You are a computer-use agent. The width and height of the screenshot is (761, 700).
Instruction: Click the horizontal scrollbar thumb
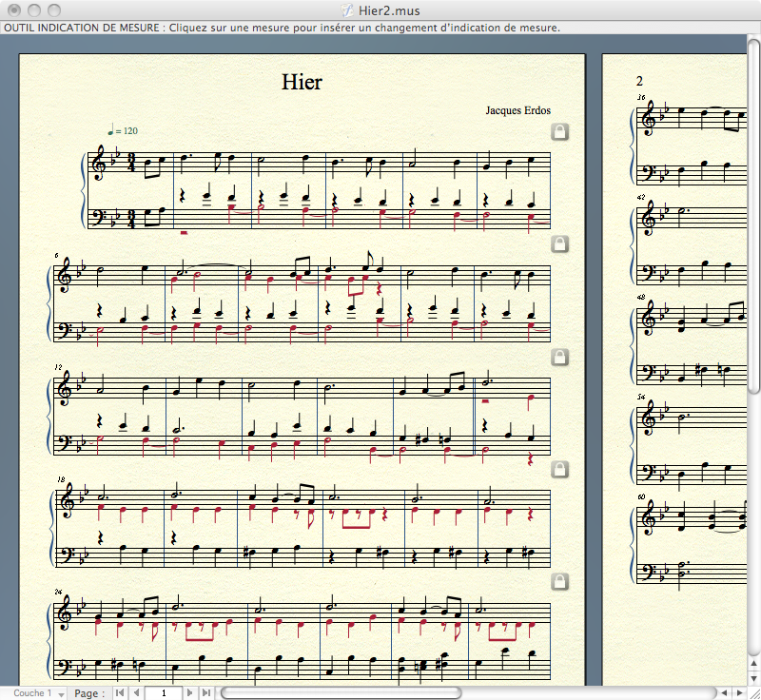coord(341,693)
